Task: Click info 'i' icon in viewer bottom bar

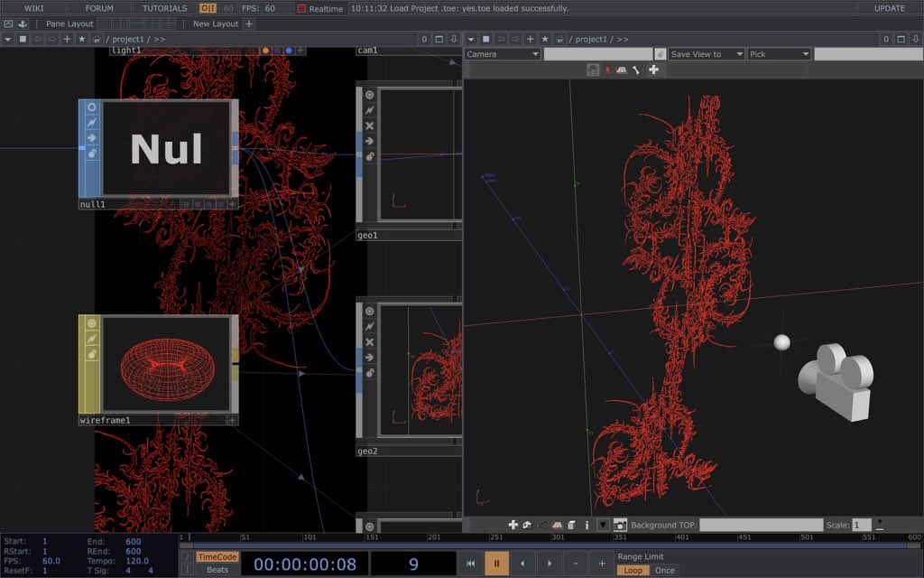Action: click(x=587, y=525)
